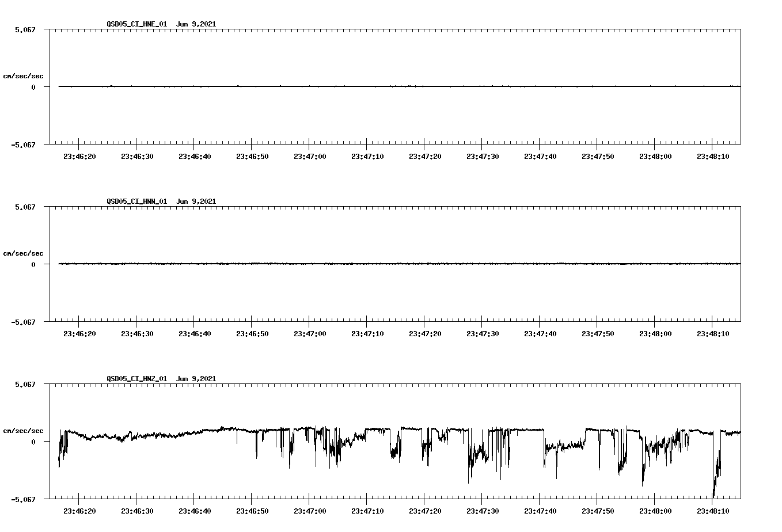Click the 5.067 upper limit on HNZ plot

pyautogui.click(x=25, y=384)
